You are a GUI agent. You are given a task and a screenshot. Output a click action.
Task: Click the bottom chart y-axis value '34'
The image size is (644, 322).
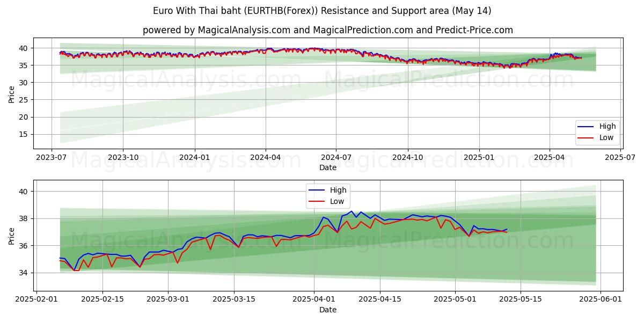coord(24,273)
